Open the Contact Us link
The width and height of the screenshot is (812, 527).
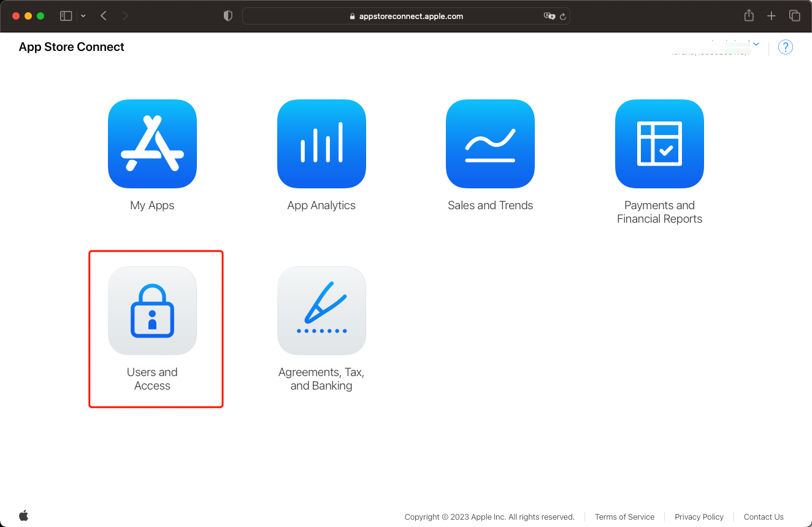764,517
